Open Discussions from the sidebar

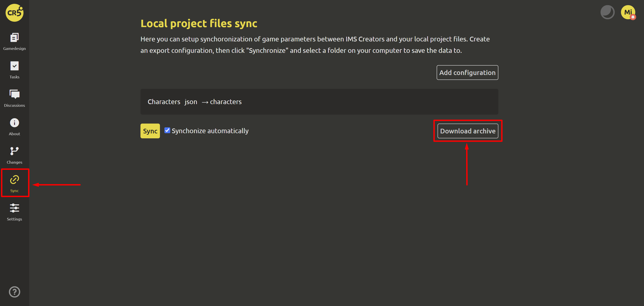(x=15, y=98)
